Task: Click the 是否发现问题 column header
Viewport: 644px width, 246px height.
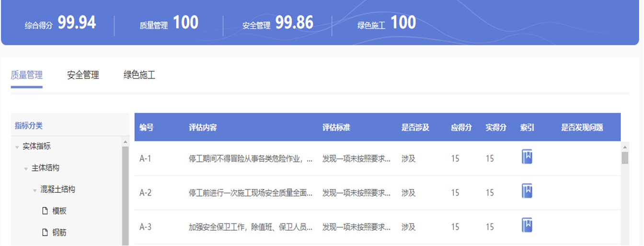Action: (582, 127)
